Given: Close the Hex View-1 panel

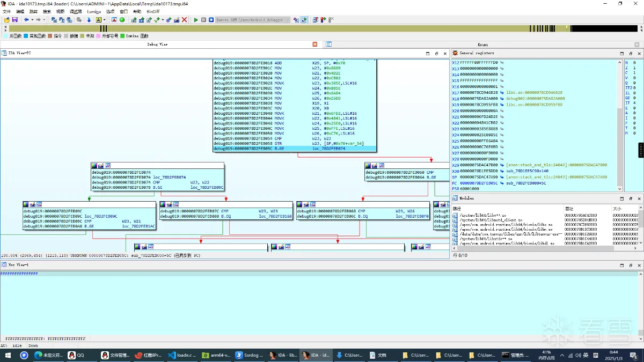Looking at the screenshot, I should coord(639,265).
